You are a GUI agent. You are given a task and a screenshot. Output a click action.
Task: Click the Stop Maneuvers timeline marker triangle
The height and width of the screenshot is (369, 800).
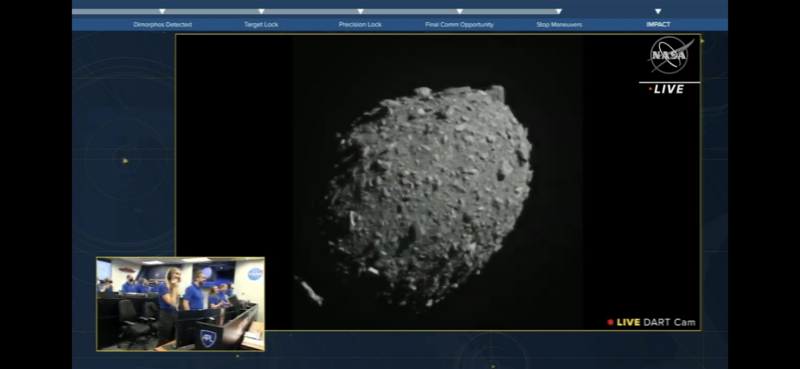(x=559, y=11)
